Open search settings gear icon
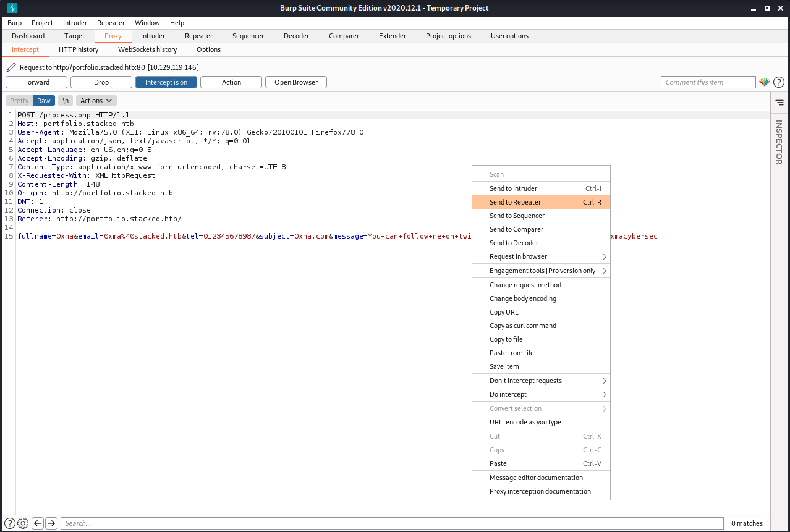This screenshot has height=532, width=790. 23,523
